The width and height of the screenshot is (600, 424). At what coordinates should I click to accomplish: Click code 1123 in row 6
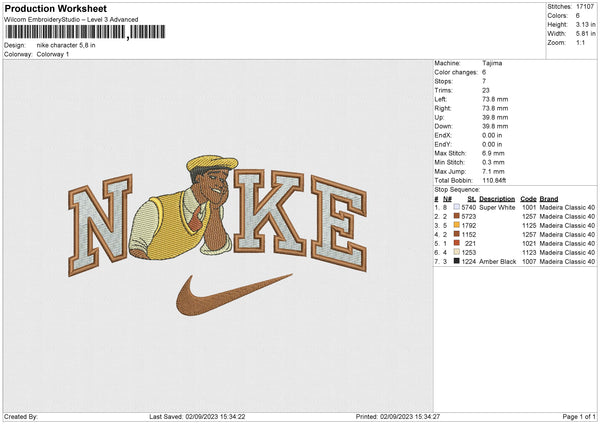tap(529, 253)
